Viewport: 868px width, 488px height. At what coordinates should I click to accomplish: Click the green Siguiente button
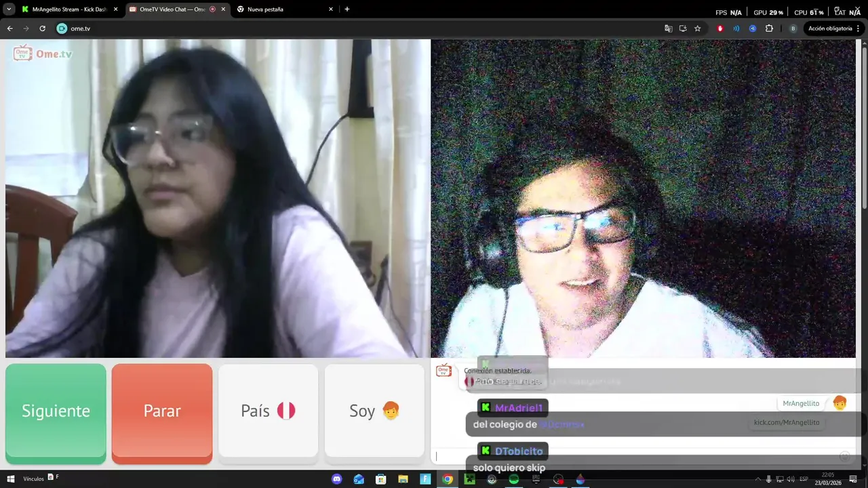56,413
